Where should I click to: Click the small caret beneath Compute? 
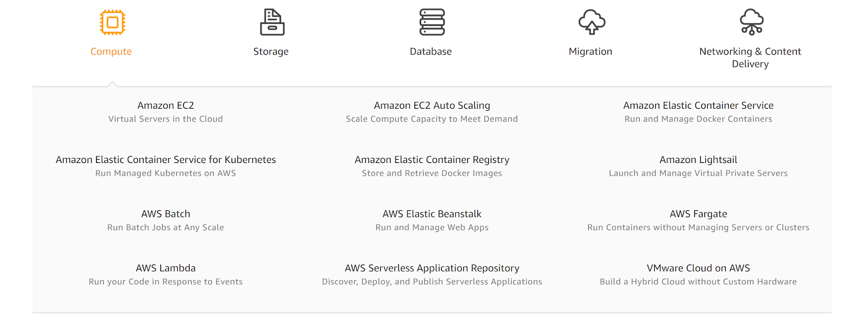(x=111, y=83)
